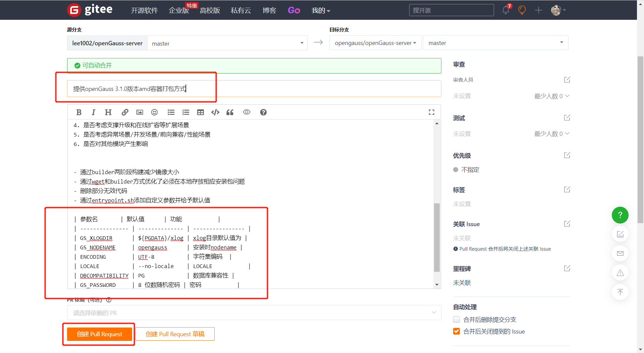
Task: Click the back-to-top floating button
Action: (x=620, y=292)
